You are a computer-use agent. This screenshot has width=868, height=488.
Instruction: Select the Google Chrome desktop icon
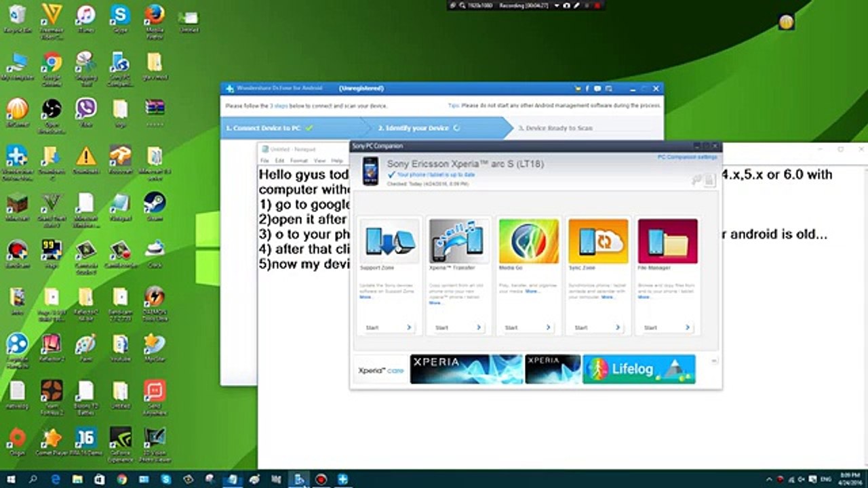(x=52, y=69)
